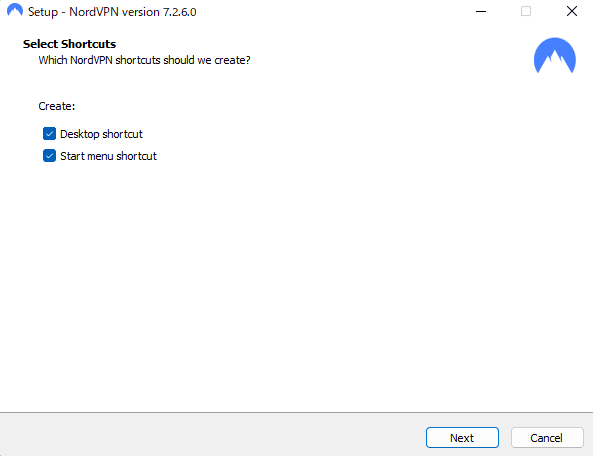This screenshot has height=456, width=593.
Task: Toggle the Start menu shortcut checkbox
Action: click(50, 156)
